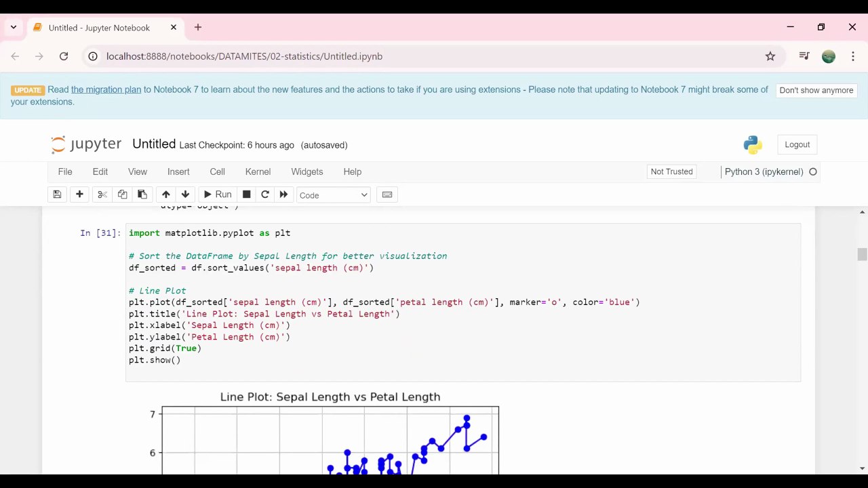This screenshot has height=488, width=868.
Task: Click the plt.grid(True) code line
Action: [165, 348]
